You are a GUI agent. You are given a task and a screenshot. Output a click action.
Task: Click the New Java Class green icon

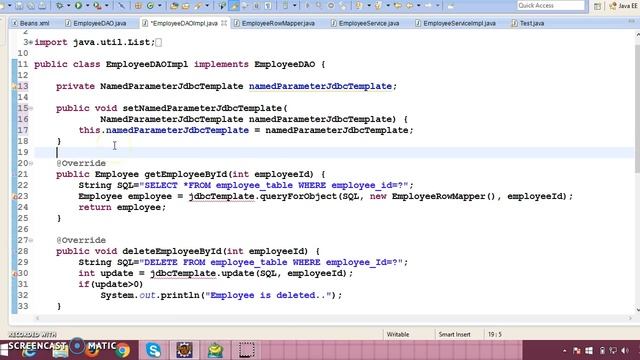150,6
